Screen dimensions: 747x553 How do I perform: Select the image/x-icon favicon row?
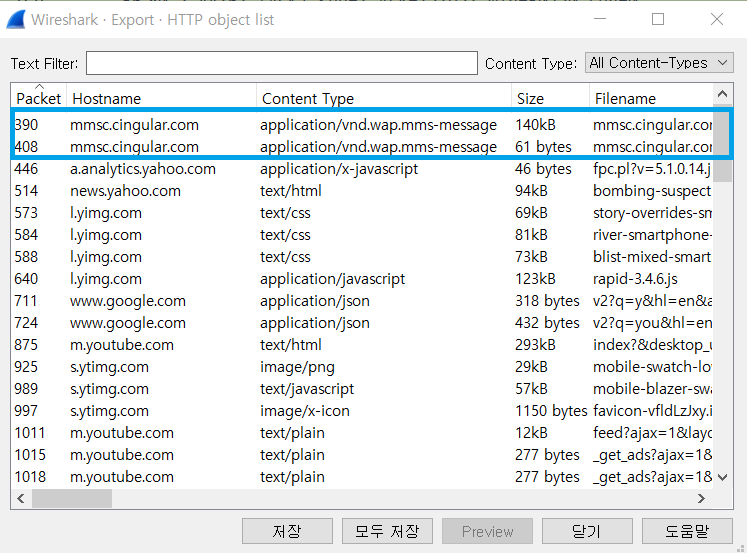[x=363, y=411]
